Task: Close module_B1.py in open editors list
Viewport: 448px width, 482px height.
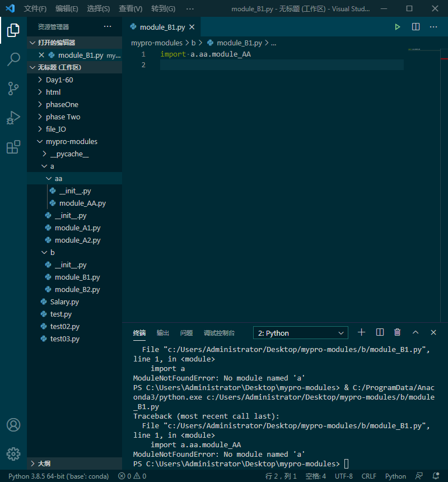Action: [x=41, y=55]
